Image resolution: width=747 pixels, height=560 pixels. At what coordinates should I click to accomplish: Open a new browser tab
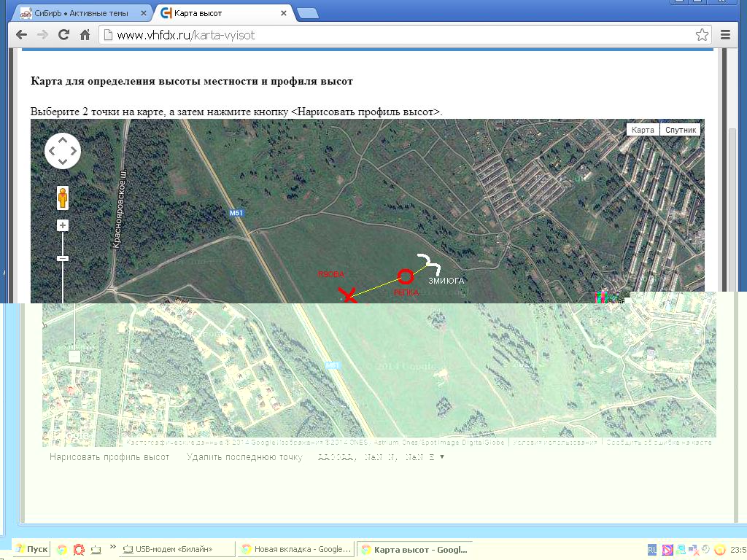[x=308, y=13]
